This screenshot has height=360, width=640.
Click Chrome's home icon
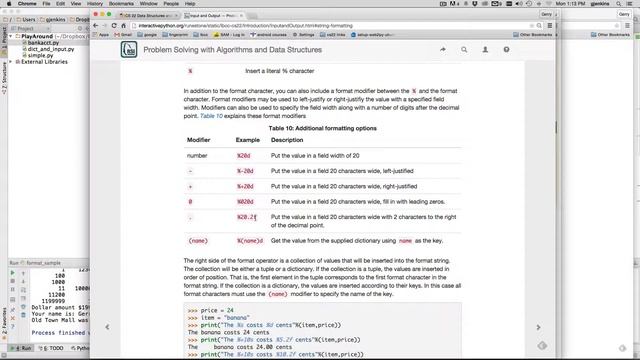124,25
